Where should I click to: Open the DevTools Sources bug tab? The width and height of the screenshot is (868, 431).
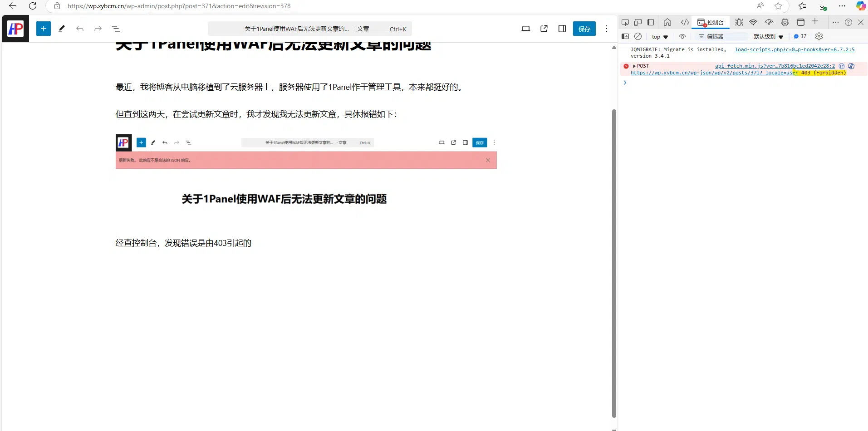[x=739, y=22]
